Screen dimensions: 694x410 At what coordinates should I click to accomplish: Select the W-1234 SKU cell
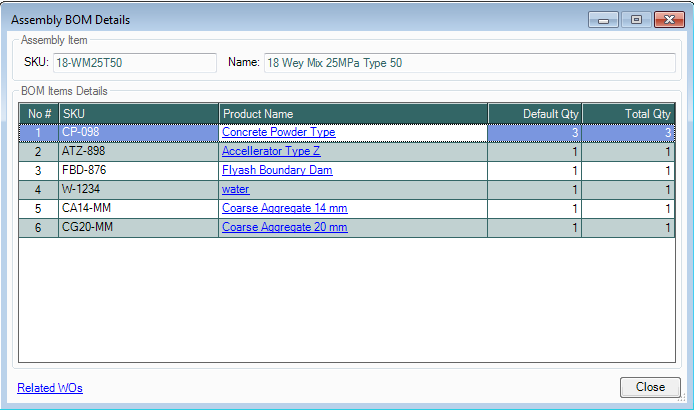[x=138, y=189]
